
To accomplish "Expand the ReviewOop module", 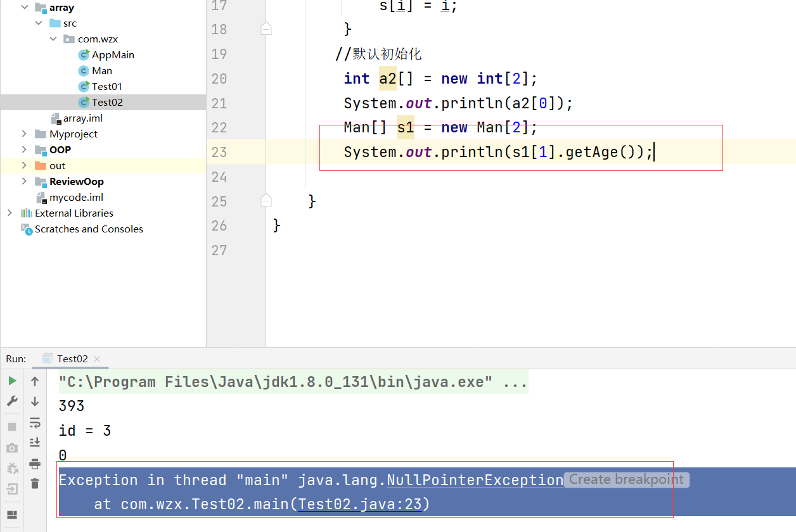I will click(x=25, y=181).
